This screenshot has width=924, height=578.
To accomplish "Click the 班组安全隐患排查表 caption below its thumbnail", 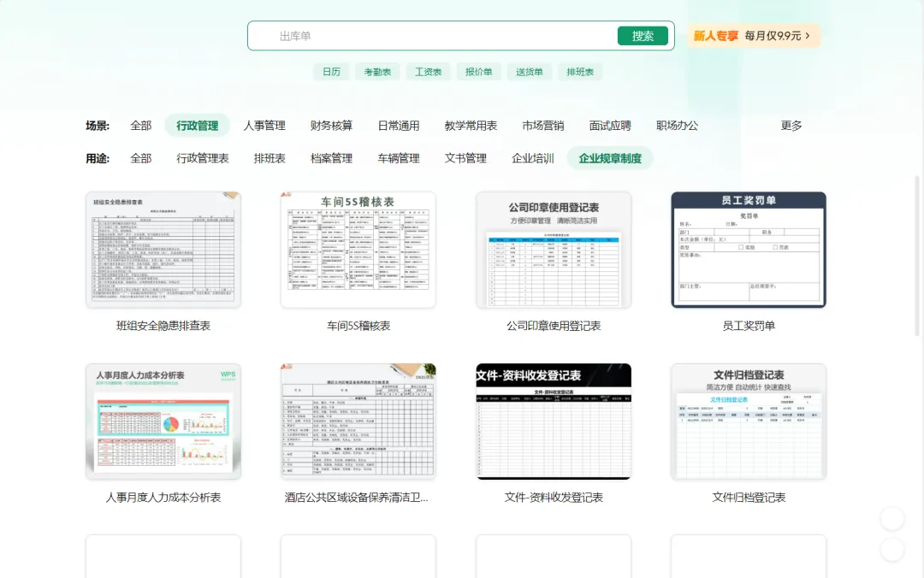I will pyautogui.click(x=163, y=326).
